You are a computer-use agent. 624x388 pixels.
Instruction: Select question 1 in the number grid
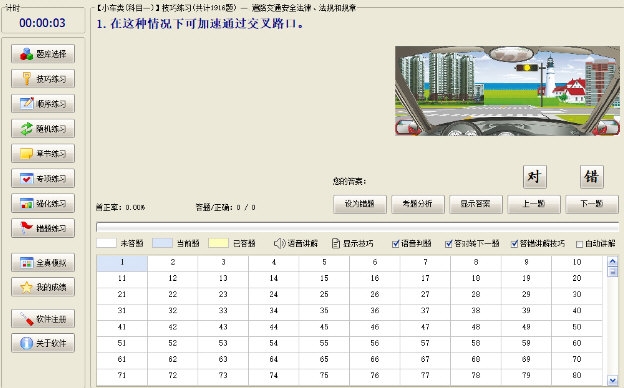point(122,263)
